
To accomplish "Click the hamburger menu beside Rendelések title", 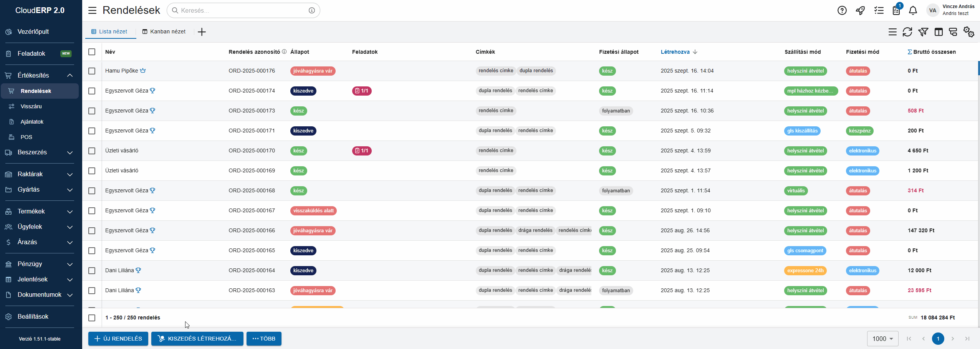I will tap(93, 10).
